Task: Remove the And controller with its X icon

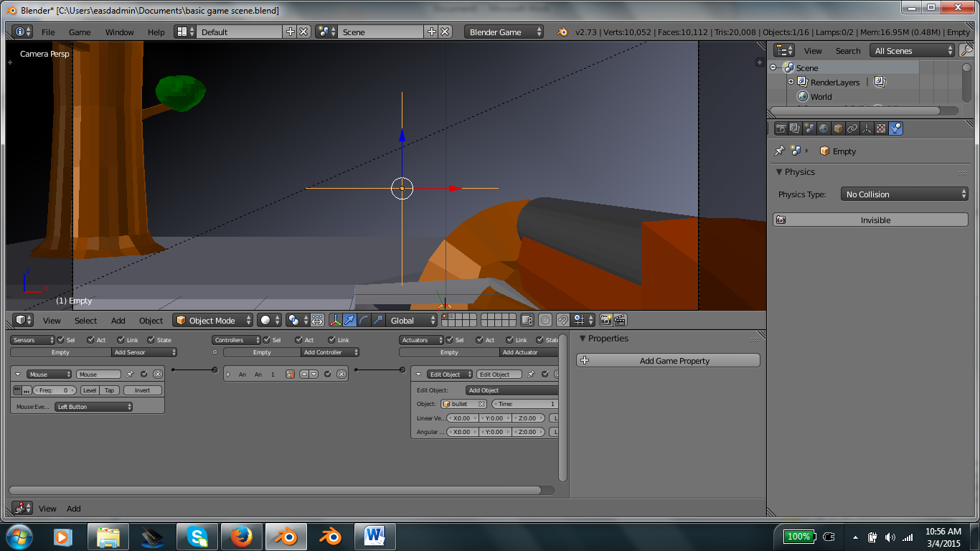Action: (341, 375)
